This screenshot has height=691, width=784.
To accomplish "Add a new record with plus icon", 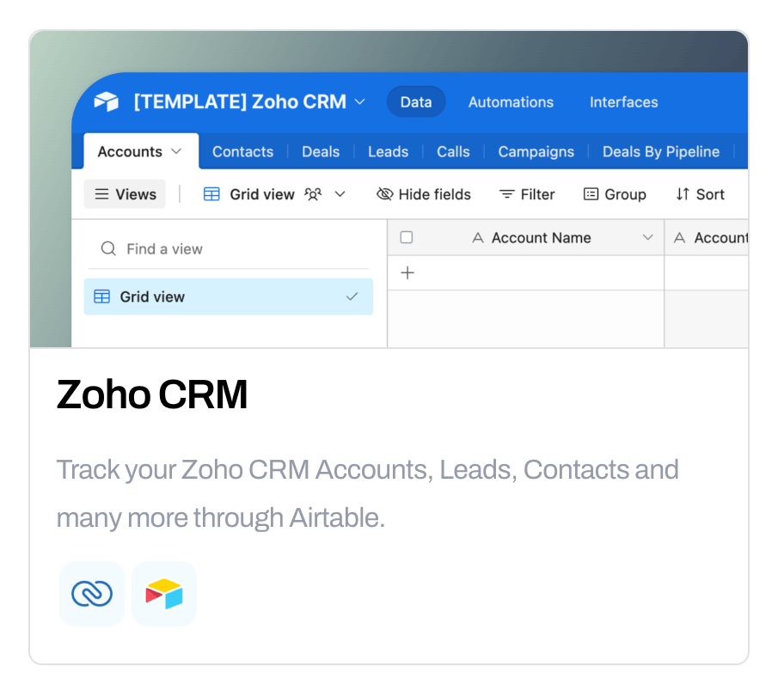I will (x=407, y=272).
